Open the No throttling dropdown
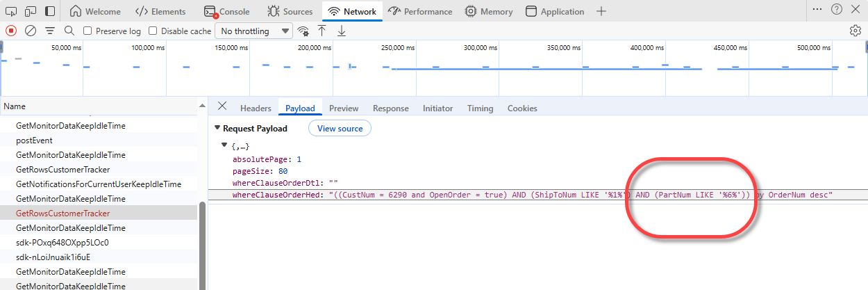Screen dimensions: 868x290 coord(254,31)
